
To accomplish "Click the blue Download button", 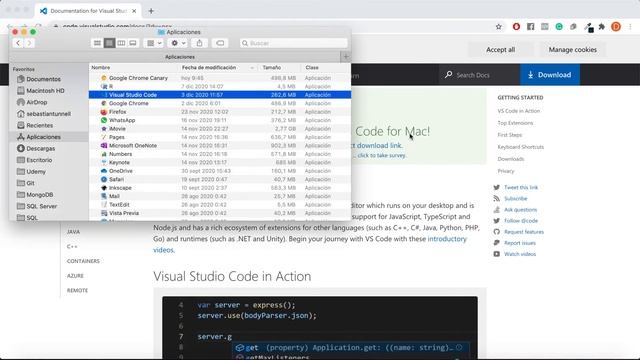I will pyautogui.click(x=549, y=75).
